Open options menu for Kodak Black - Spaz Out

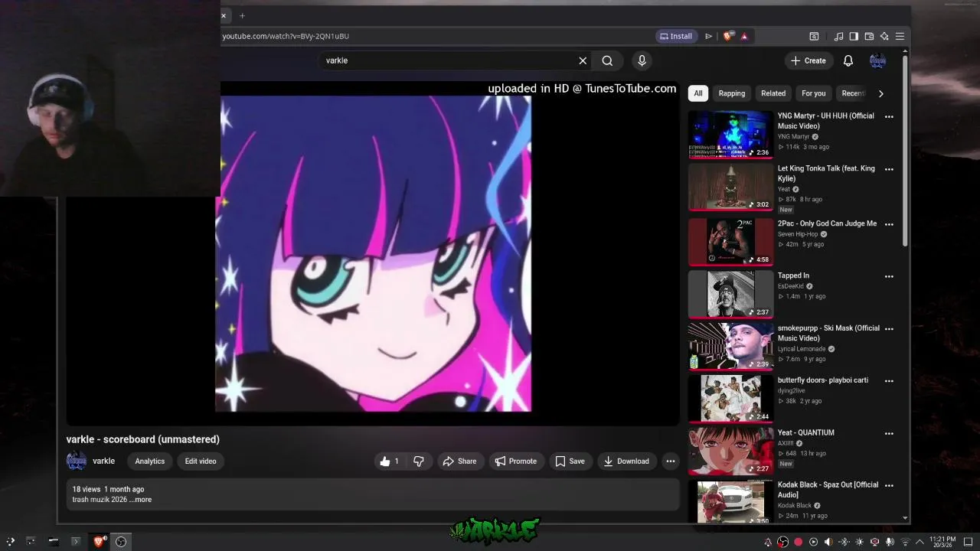pos(889,486)
